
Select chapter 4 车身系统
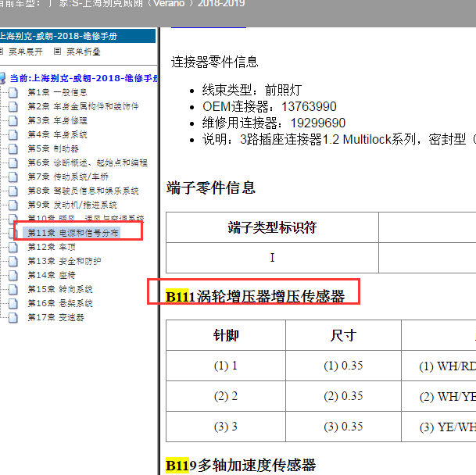[x=57, y=134]
